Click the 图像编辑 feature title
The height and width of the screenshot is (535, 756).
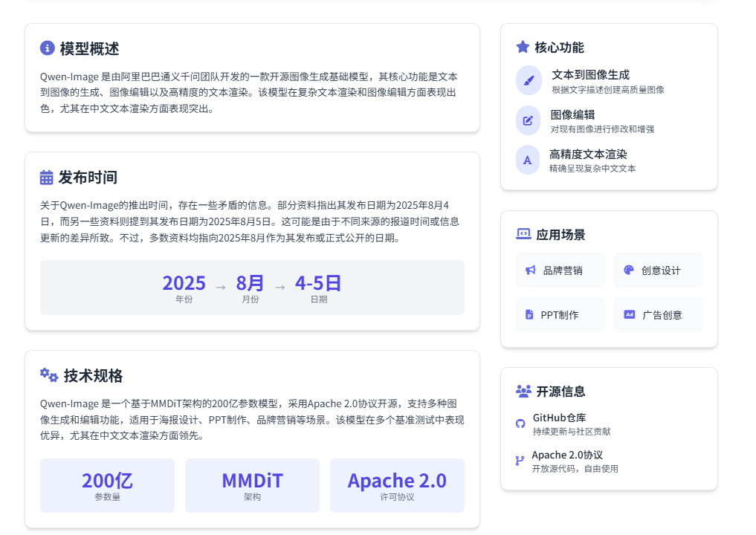point(573,114)
